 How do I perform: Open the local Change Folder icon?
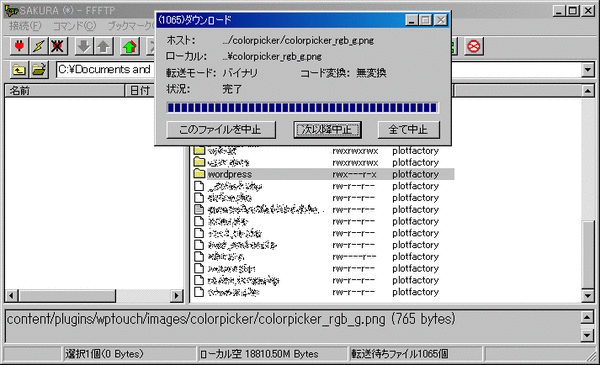[39, 70]
